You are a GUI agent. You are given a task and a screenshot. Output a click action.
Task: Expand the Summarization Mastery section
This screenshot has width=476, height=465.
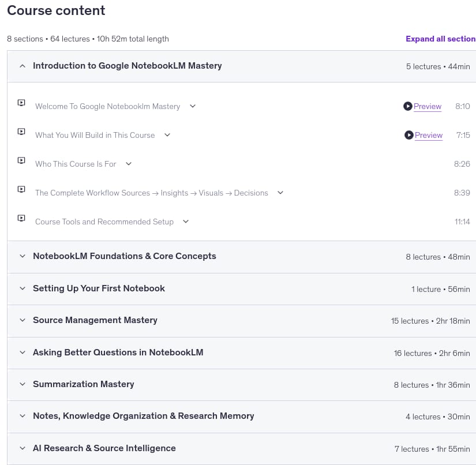coord(23,384)
